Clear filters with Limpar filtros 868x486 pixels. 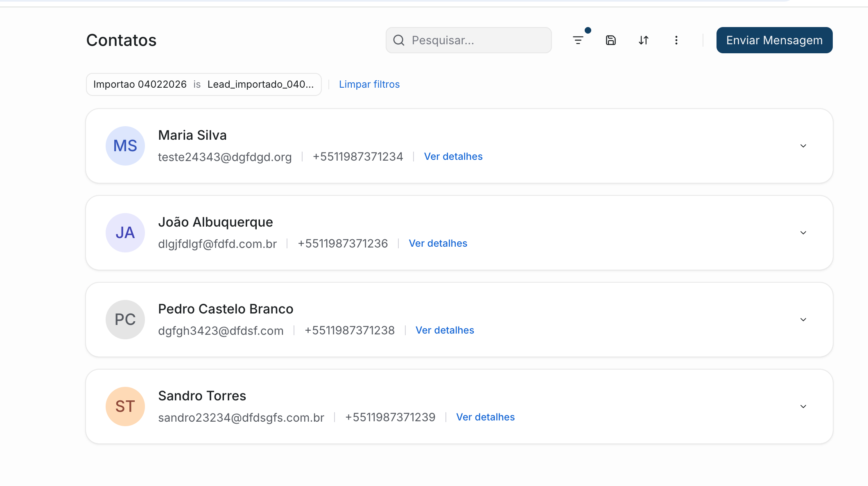[x=369, y=84]
